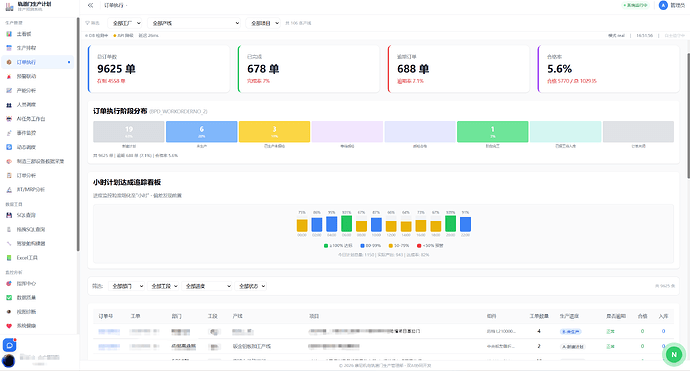Image resolution: width=690 pixels, height=371 pixels.
Task: Toggle the 50-79% yellow legend item
Action: [399, 246]
